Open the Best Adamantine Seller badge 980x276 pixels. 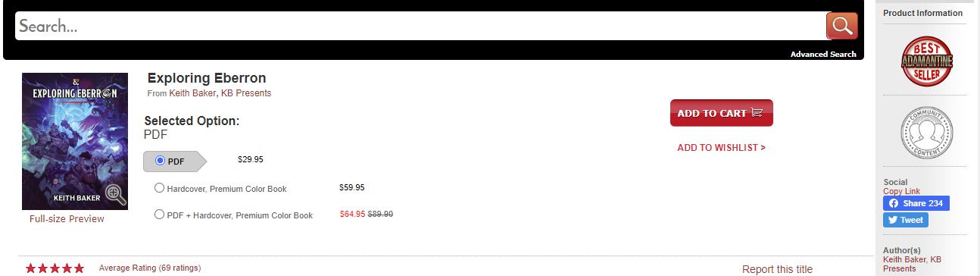tap(926, 61)
